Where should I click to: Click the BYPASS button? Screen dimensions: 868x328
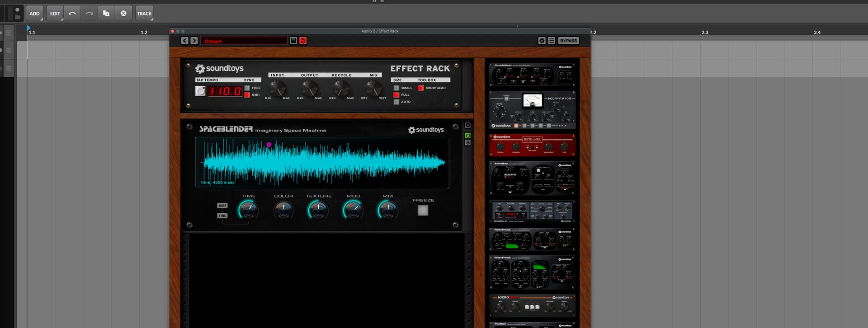tap(568, 41)
